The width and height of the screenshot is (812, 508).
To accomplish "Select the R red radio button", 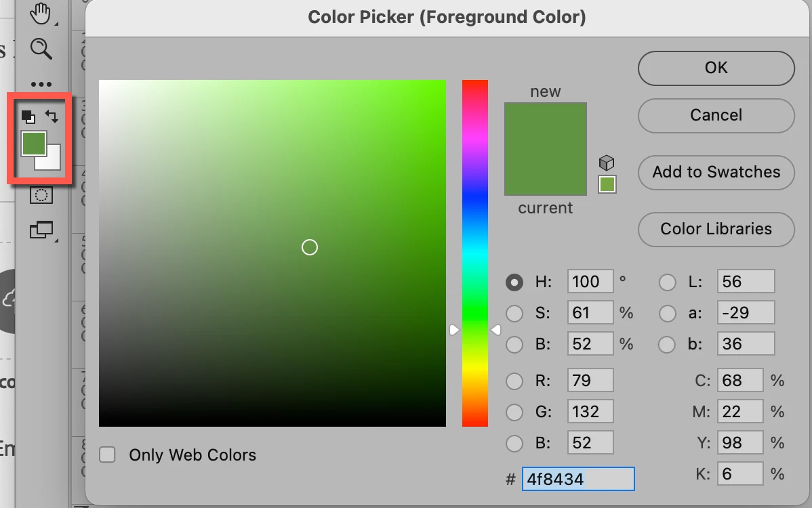I will 514,381.
